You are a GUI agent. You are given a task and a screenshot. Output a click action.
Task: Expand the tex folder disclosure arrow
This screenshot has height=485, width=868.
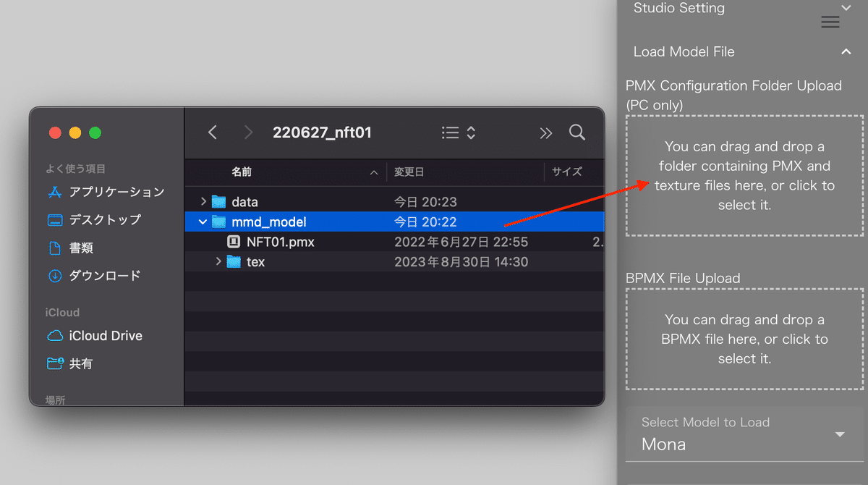[x=218, y=261]
